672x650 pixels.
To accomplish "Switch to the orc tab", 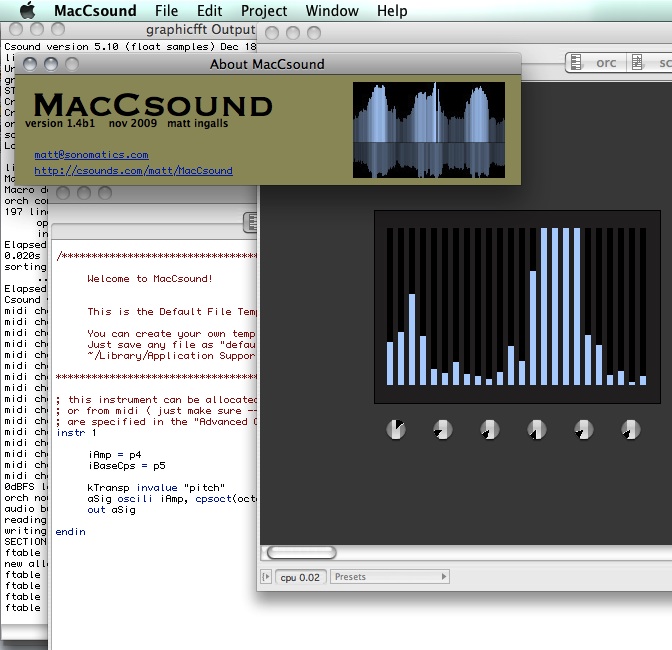I will click(x=596, y=63).
